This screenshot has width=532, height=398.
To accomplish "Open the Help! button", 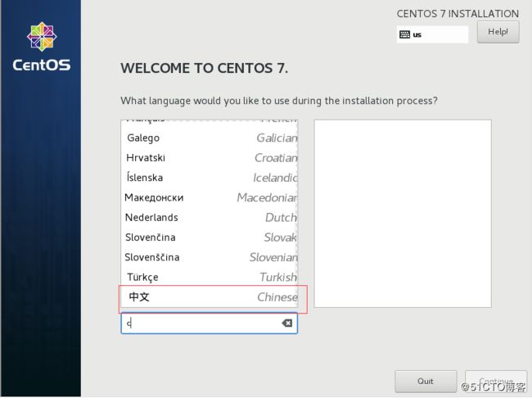I will pos(498,32).
